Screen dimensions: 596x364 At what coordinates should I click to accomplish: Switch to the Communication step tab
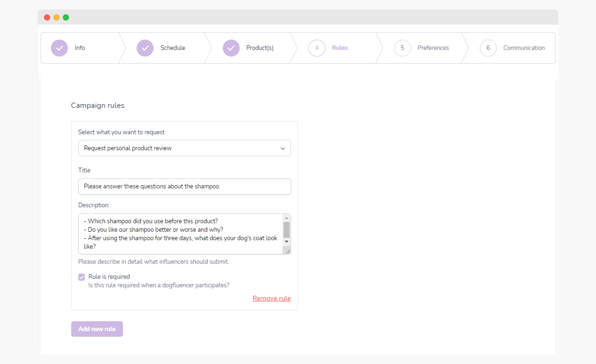524,48
